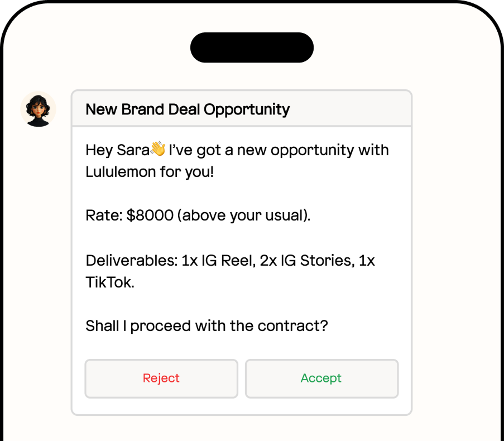Accept the Lululemon brand deal
This screenshot has height=441, width=504.
pyautogui.click(x=321, y=378)
